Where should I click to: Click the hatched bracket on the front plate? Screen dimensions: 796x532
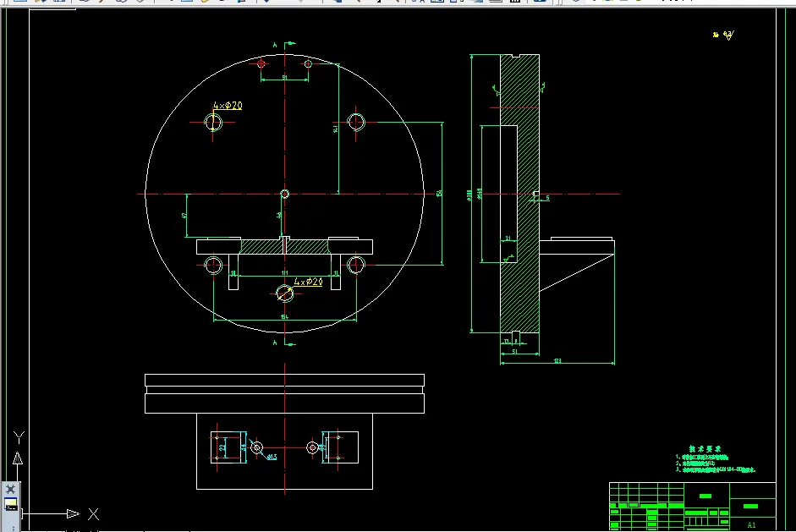click(x=284, y=247)
